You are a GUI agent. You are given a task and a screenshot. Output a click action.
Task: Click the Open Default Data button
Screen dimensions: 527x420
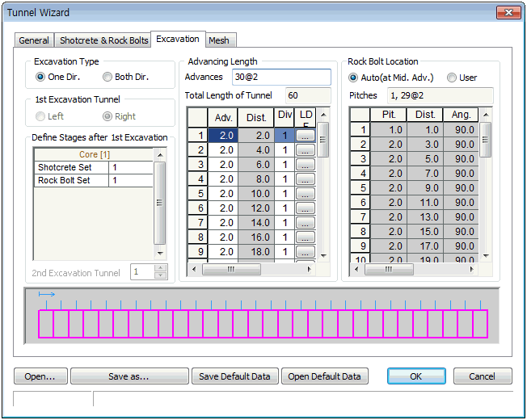click(x=324, y=376)
